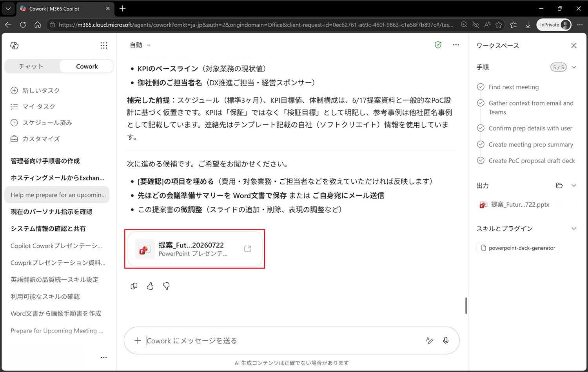Viewport: 588px width, 372px height.
Task: Click the 5 / 5 steps progress badge
Action: pyautogui.click(x=558, y=67)
